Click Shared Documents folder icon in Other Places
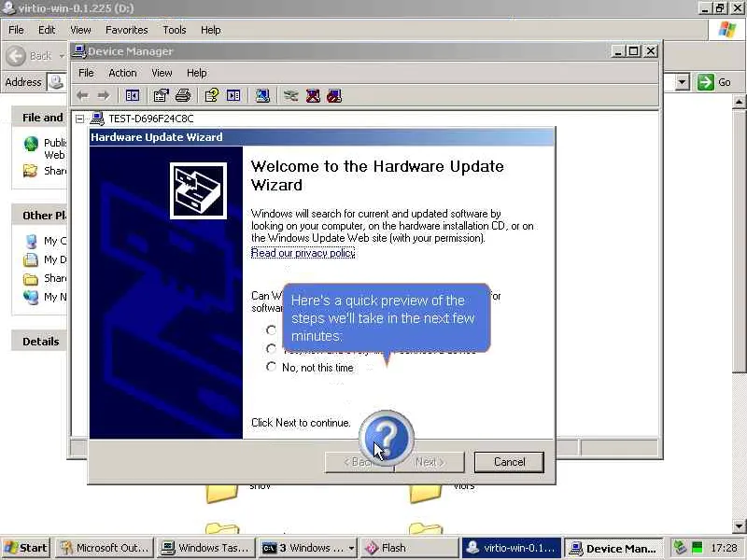The height and width of the screenshot is (560, 747). click(31, 278)
